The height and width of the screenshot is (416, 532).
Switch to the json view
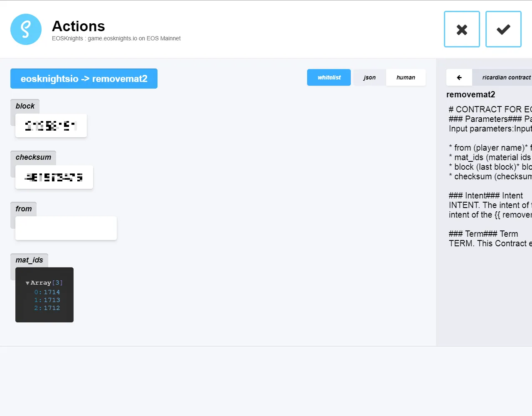[x=369, y=77]
